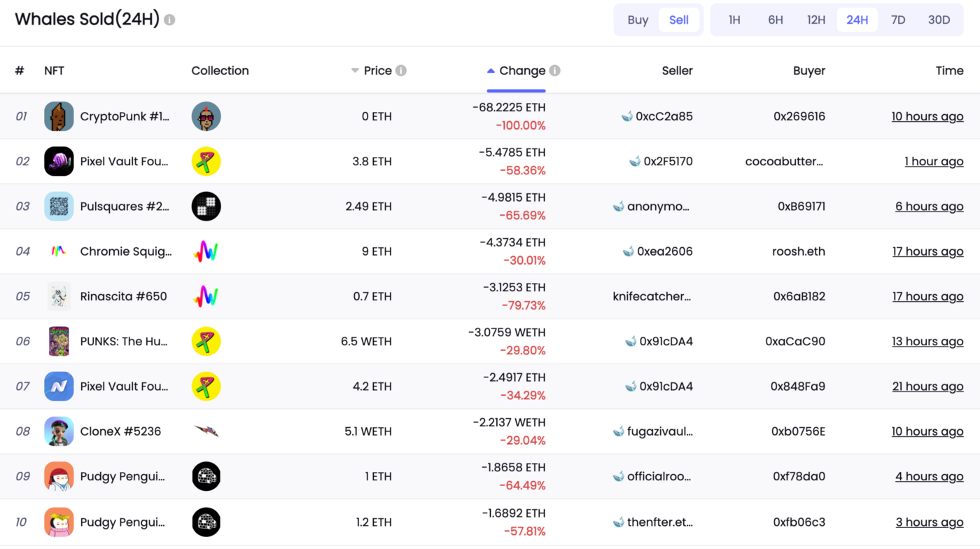The width and height of the screenshot is (980, 549).
Task: Open Pixel Vault Founder thumbnail in row 02
Action: (x=59, y=161)
